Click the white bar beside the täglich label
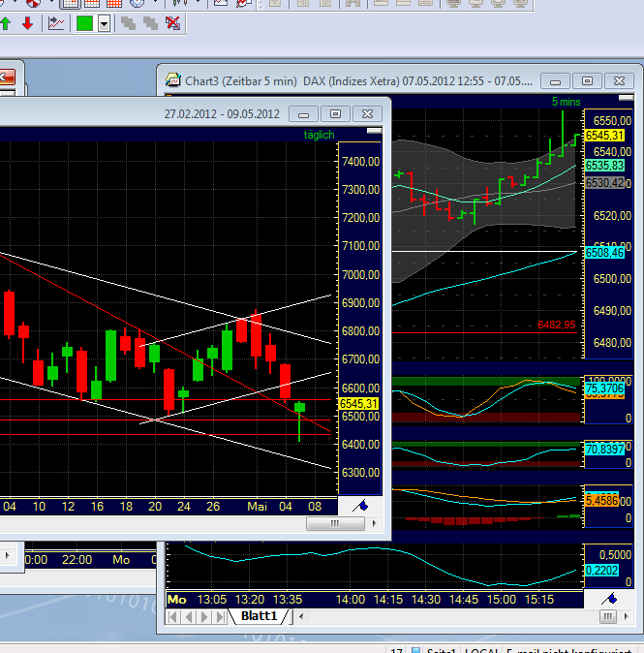This screenshot has width=644, height=653. click(x=374, y=131)
